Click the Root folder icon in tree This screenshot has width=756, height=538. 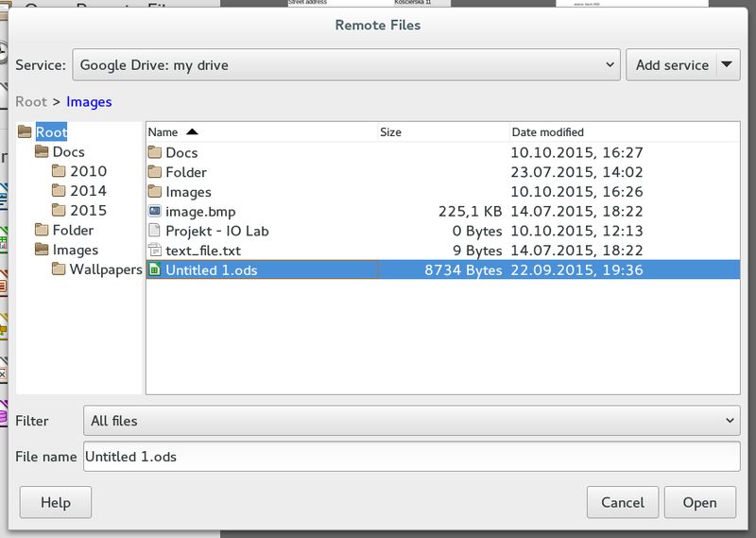25,131
